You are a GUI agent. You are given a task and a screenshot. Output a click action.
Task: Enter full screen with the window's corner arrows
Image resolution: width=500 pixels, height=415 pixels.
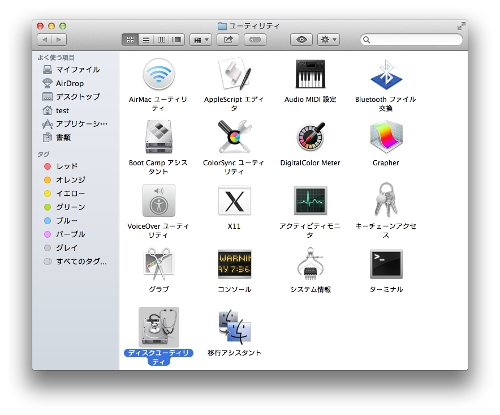tap(461, 26)
